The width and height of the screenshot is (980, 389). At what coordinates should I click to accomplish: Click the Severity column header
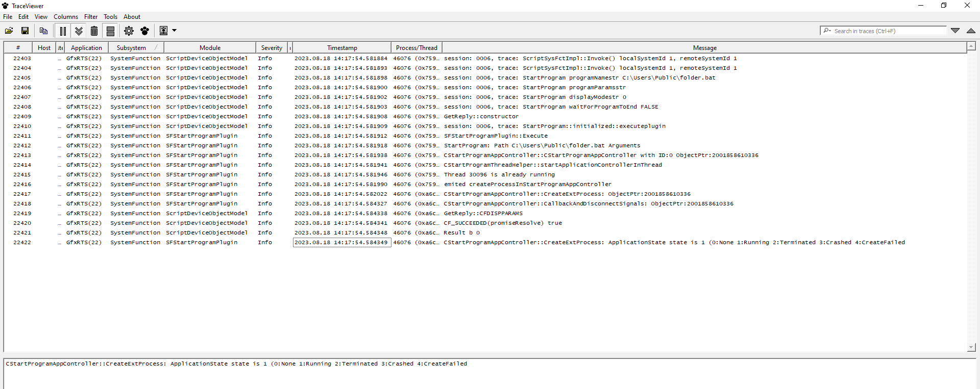(x=272, y=48)
